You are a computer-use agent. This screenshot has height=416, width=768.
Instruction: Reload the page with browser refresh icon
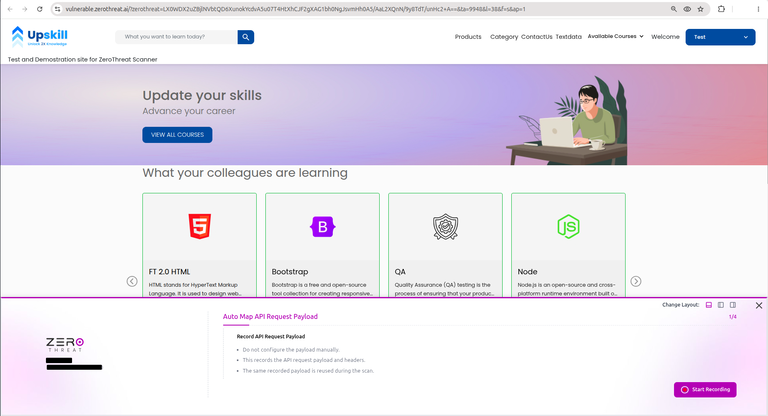[x=40, y=9]
